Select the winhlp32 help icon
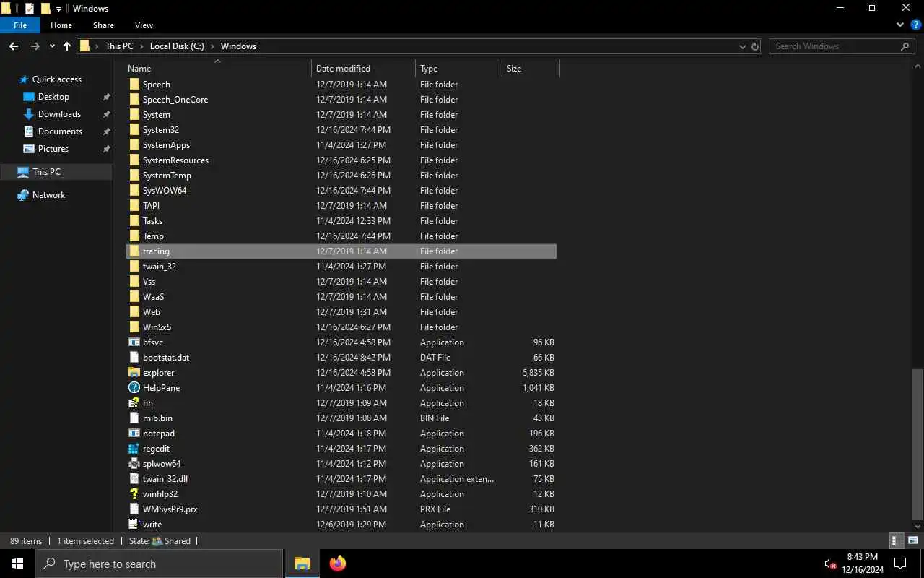The height and width of the screenshot is (578, 924). pyautogui.click(x=134, y=494)
